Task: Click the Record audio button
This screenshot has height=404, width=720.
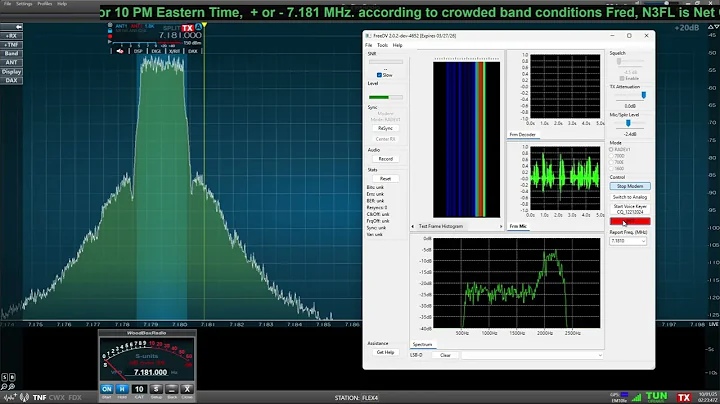Action: 386,159
